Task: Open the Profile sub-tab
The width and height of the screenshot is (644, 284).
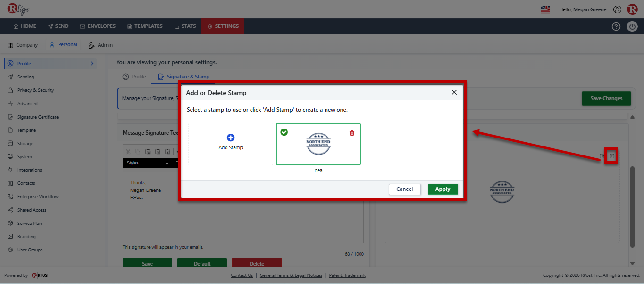Action: pos(134,77)
